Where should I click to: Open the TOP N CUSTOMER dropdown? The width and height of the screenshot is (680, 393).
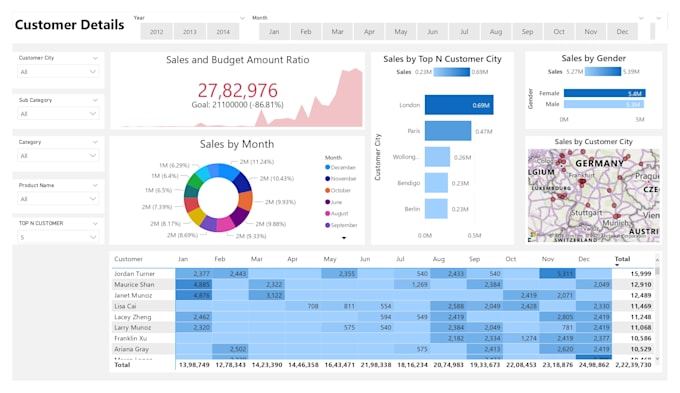pyautogui.click(x=58, y=237)
